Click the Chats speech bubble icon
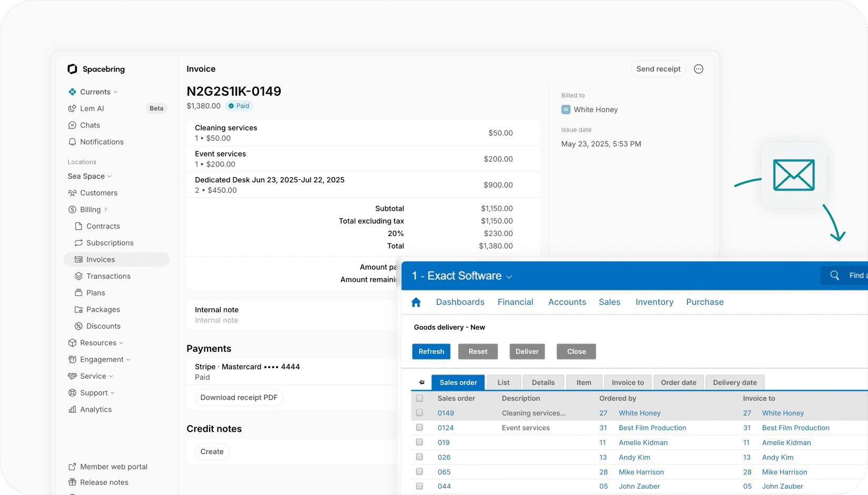The width and height of the screenshot is (868, 495). point(72,125)
